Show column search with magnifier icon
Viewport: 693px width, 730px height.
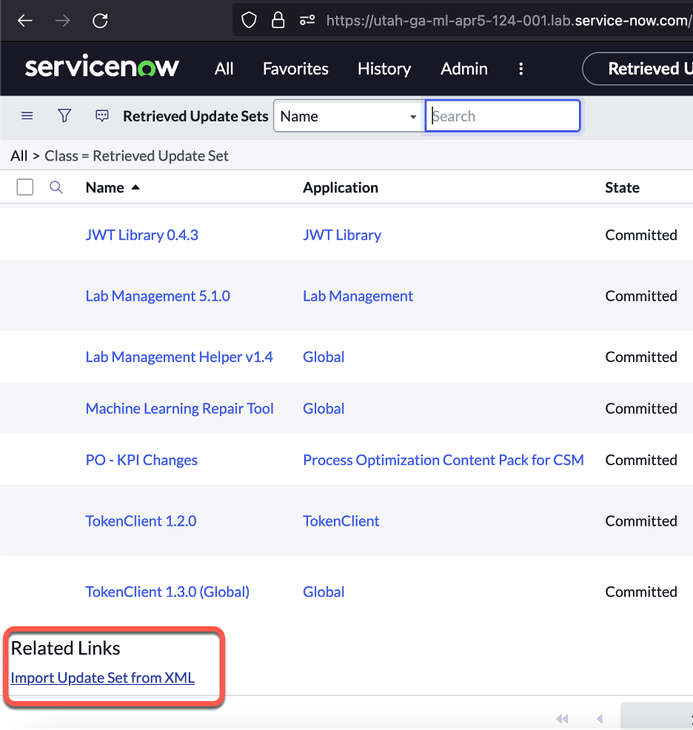click(x=56, y=187)
